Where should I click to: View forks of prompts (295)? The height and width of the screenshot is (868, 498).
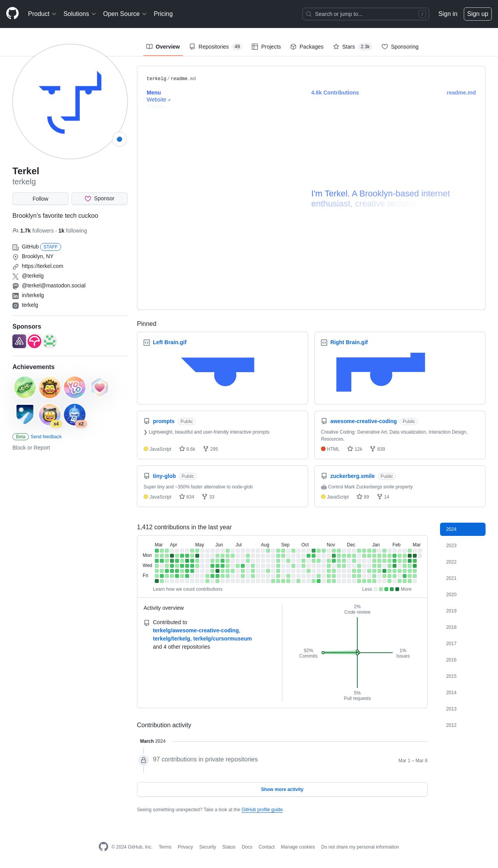click(210, 449)
